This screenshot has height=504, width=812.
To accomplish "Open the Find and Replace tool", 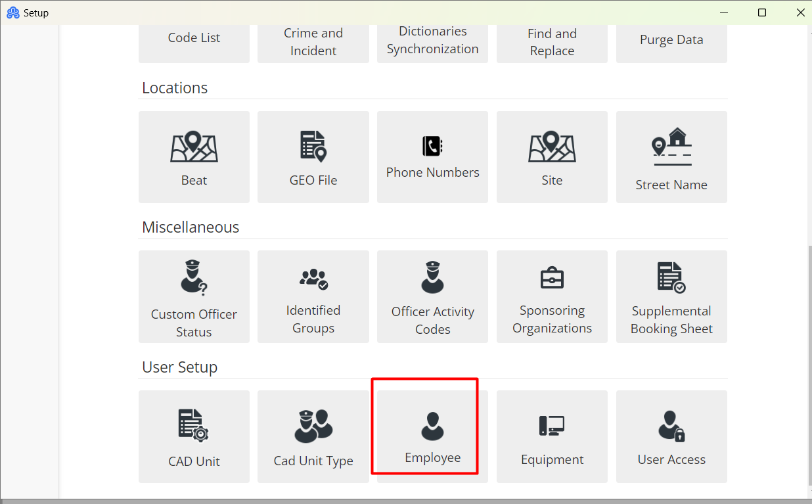I will [x=552, y=41].
